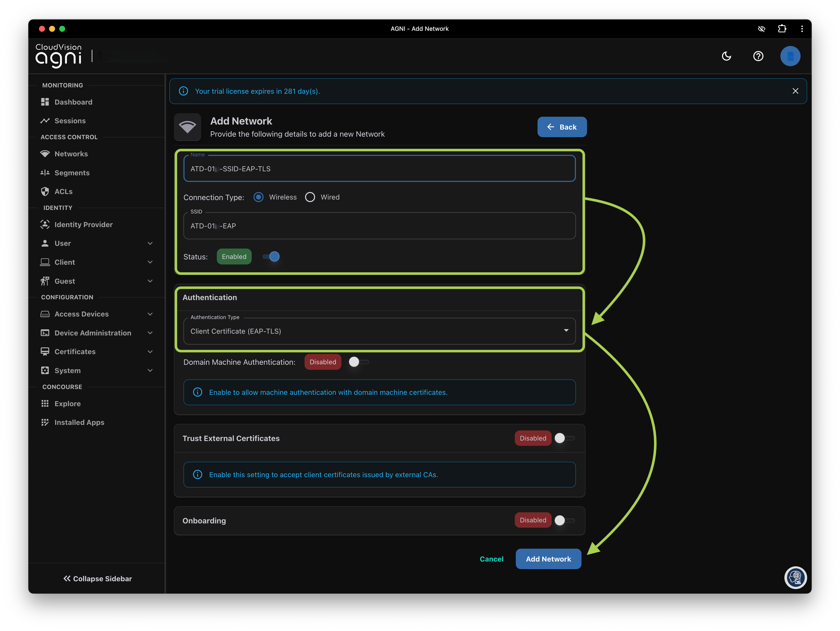Toggle dark mode moon icon

click(x=726, y=56)
